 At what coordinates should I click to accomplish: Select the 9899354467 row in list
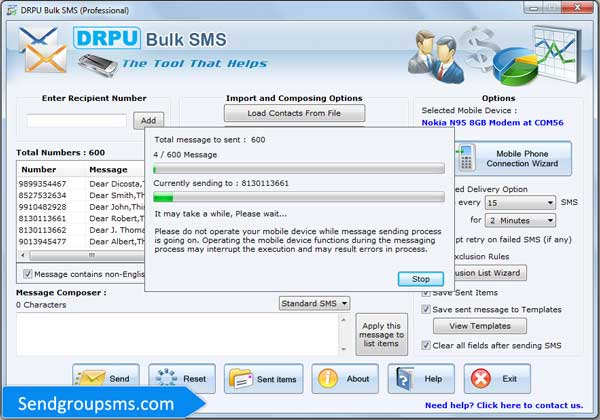[45, 184]
